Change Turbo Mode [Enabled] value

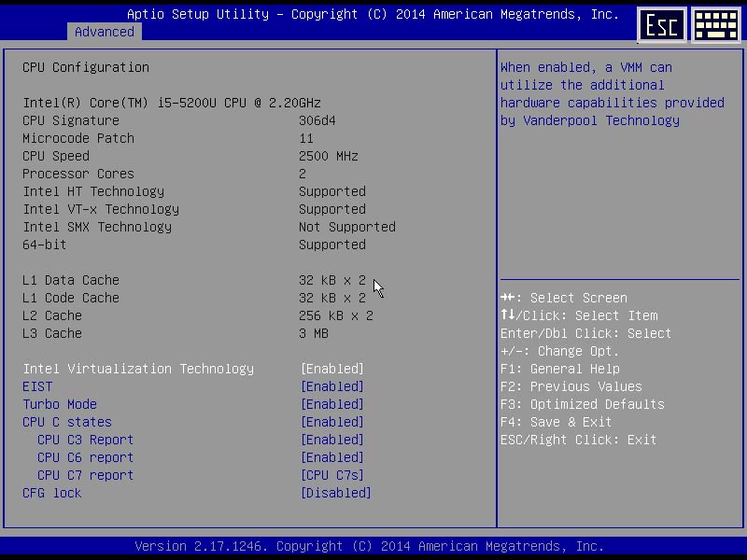tap(332, 404)
